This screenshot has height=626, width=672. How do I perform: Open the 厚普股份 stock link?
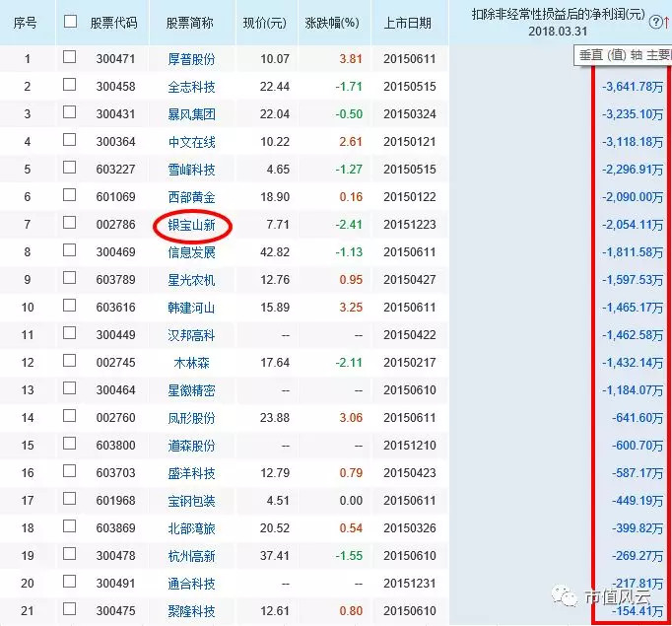point(191,59)
